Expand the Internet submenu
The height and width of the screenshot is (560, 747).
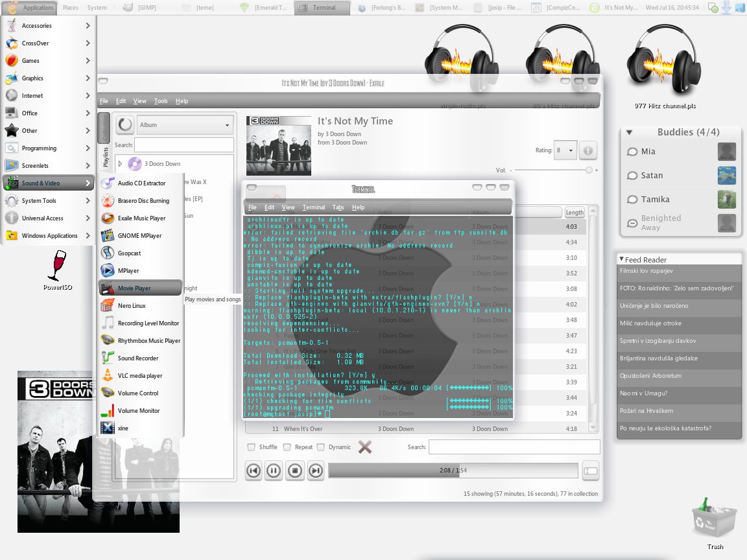point(47,96)
